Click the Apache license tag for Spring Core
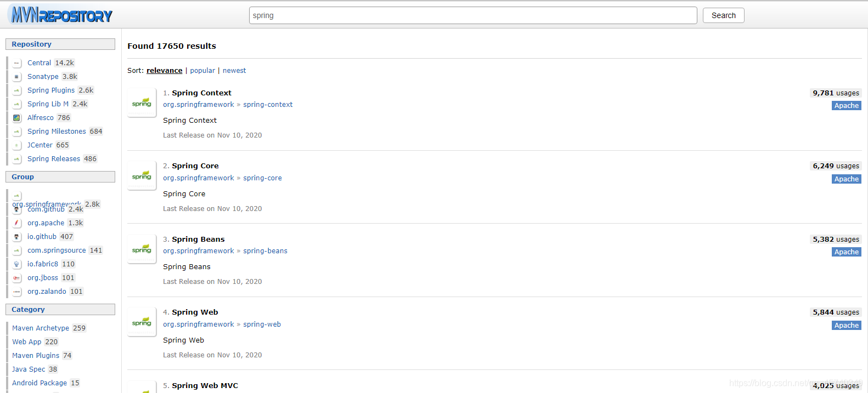The image size is (868, 393). click(846, 179)
